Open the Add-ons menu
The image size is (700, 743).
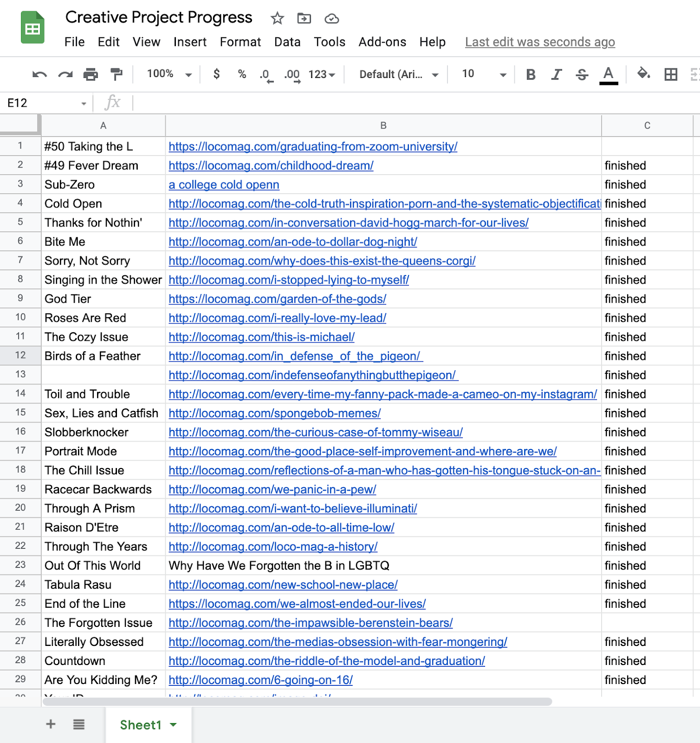pyautogui.click(x=382, y=42)
